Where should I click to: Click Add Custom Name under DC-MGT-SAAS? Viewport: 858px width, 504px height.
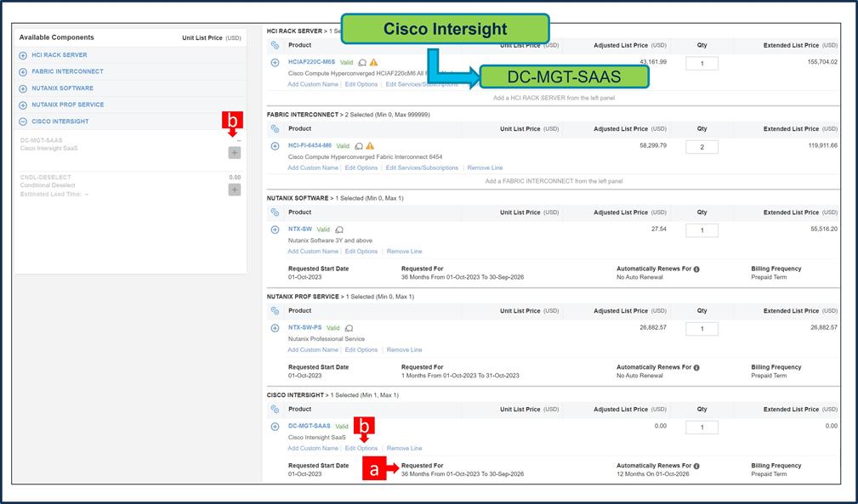tap(313, 448)
